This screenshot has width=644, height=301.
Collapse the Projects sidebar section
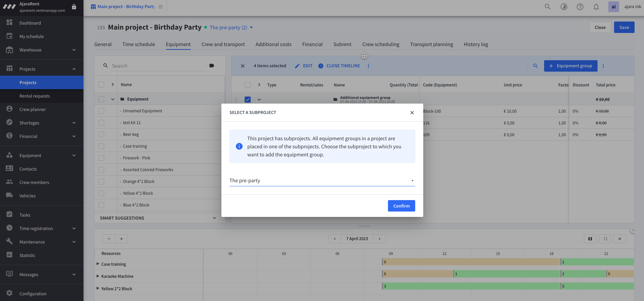(74, 69)
